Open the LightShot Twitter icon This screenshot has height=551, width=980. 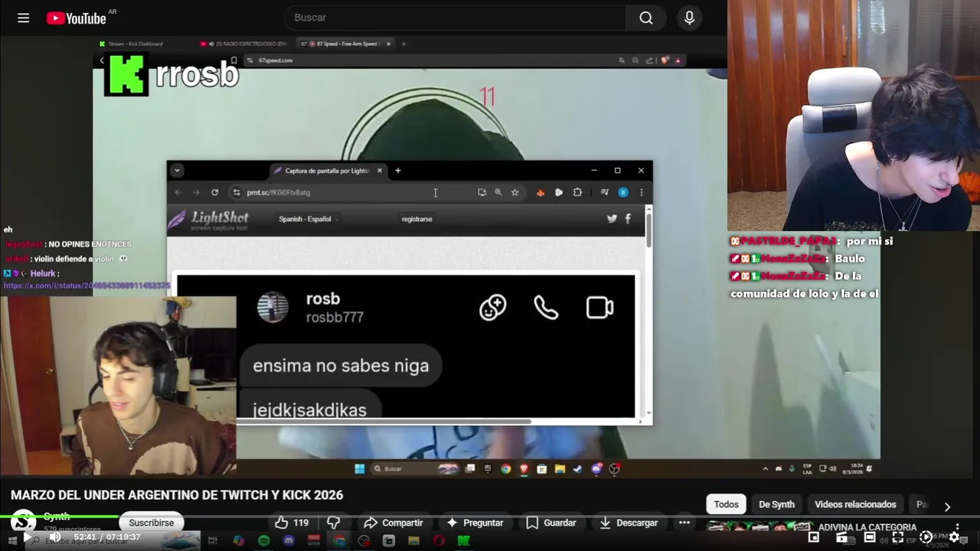tap(612, 219)
